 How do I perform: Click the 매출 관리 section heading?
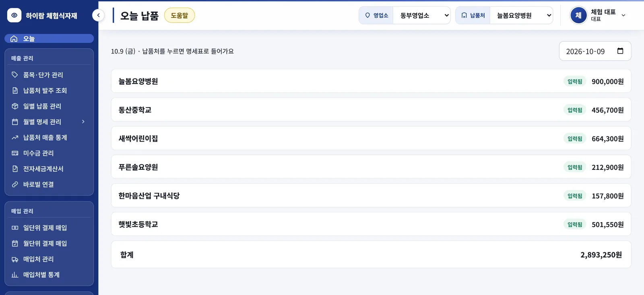(x=22, y=58)
